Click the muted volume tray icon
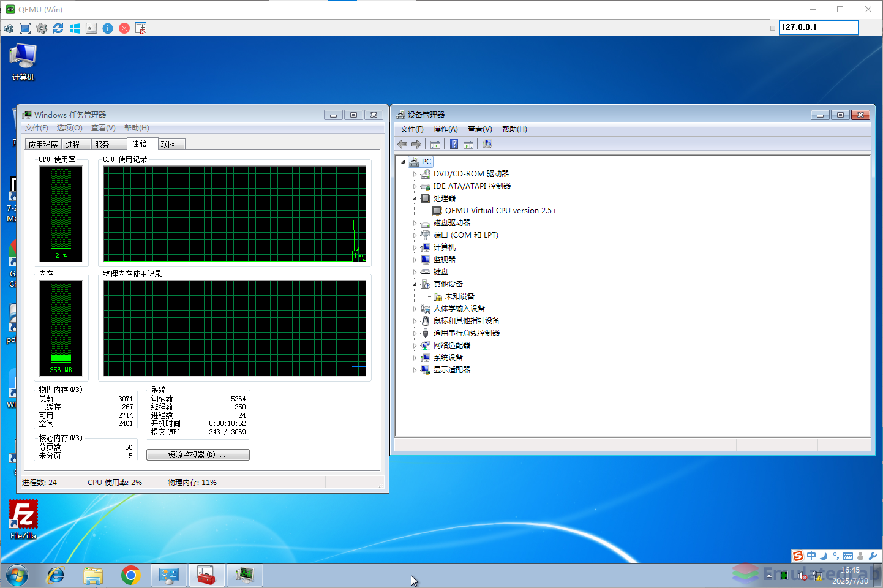The width and height of the screenshot is (883, 588). [802, 576]
